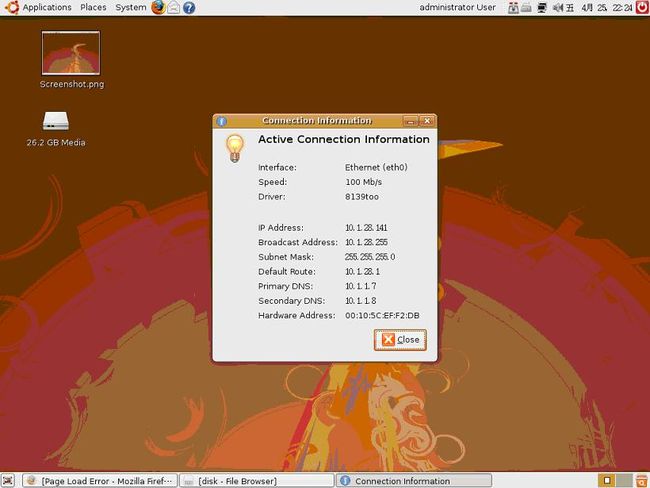Click the info icon in dialog title bar
This screenshot has width=650, height=488.
222,121
